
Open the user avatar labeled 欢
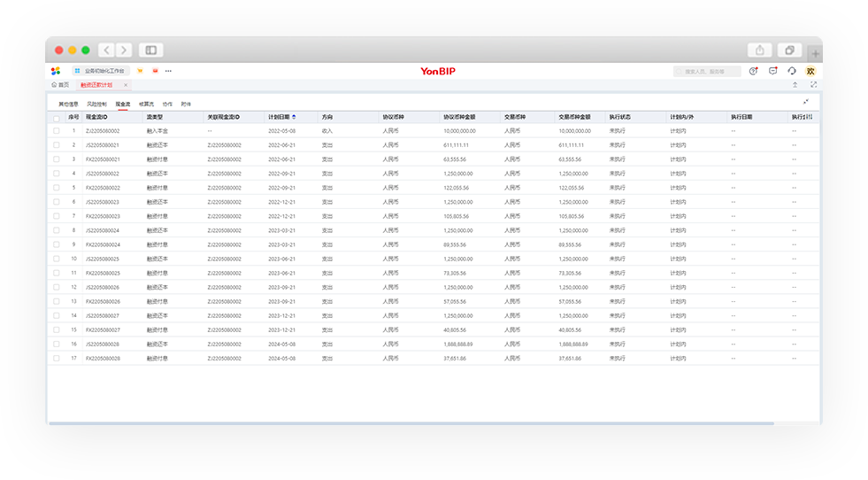pos(810,71)
